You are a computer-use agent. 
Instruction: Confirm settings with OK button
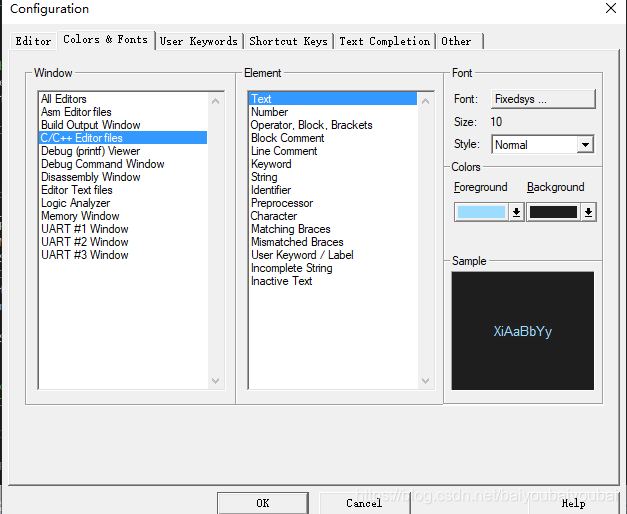[x=263, y=503]
